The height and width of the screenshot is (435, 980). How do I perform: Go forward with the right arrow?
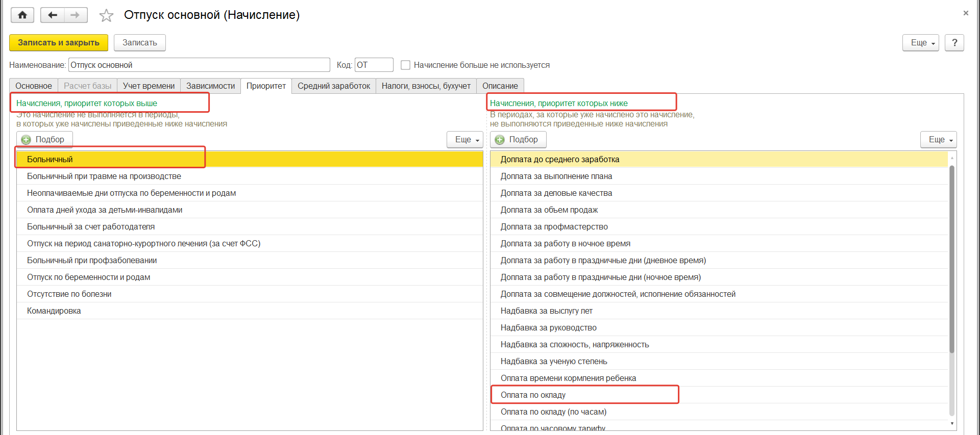pyautogui.click(x=76, y=15)
